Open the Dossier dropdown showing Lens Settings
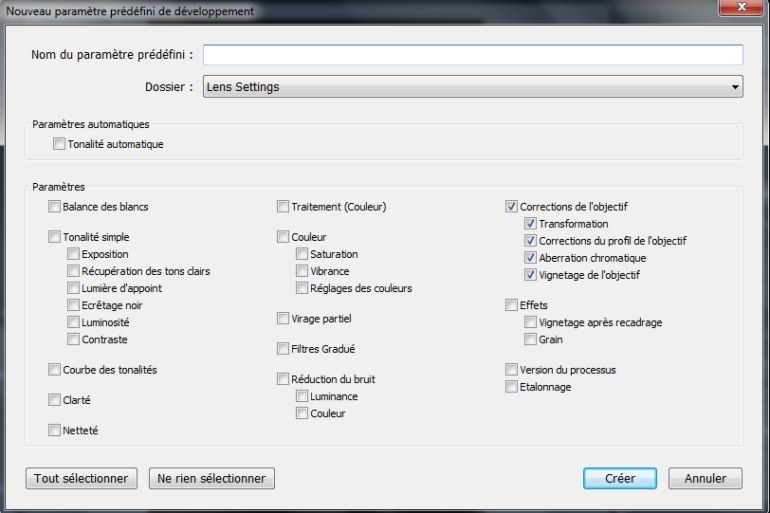 [472, 87]
